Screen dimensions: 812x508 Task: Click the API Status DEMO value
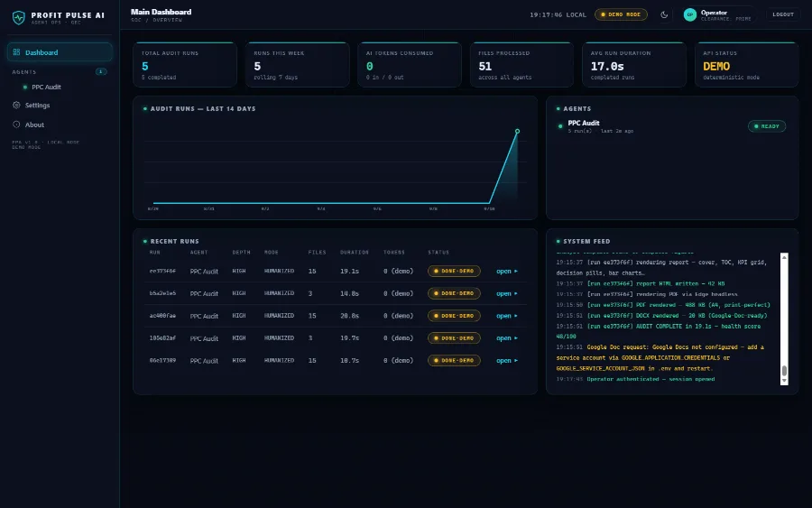[716, 66]
